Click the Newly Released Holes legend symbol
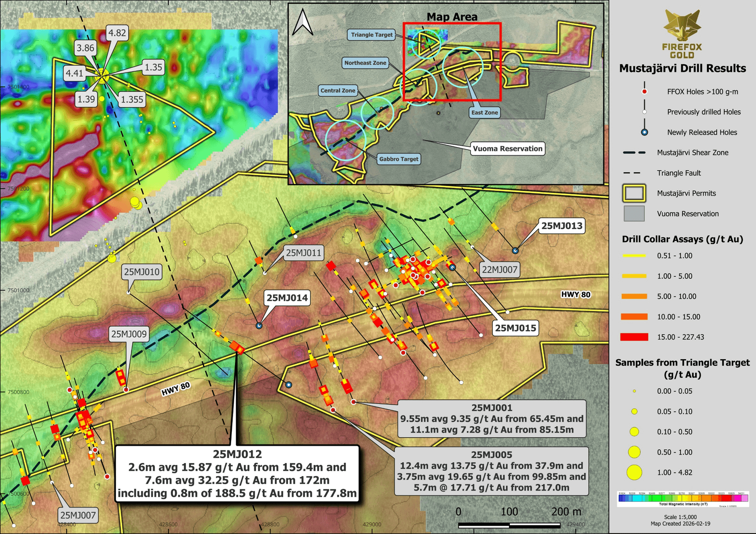The height and width of the screenshot is (534, 756). tap(644, 132)
